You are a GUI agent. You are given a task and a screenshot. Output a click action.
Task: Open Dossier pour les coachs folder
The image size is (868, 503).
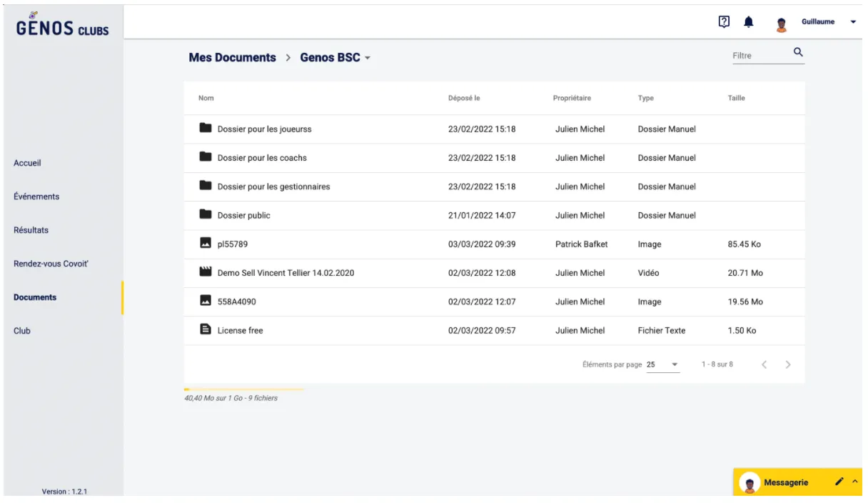click(262, 158)
